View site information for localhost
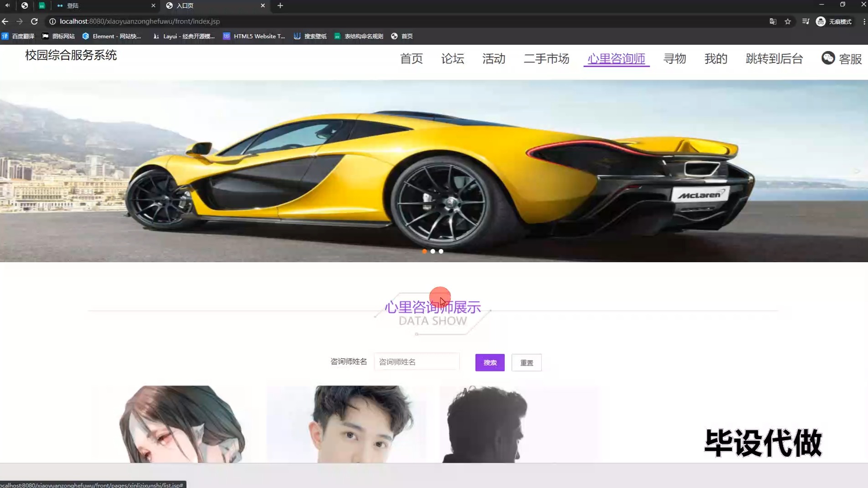 pyautogui.click(x=52, y=21)
